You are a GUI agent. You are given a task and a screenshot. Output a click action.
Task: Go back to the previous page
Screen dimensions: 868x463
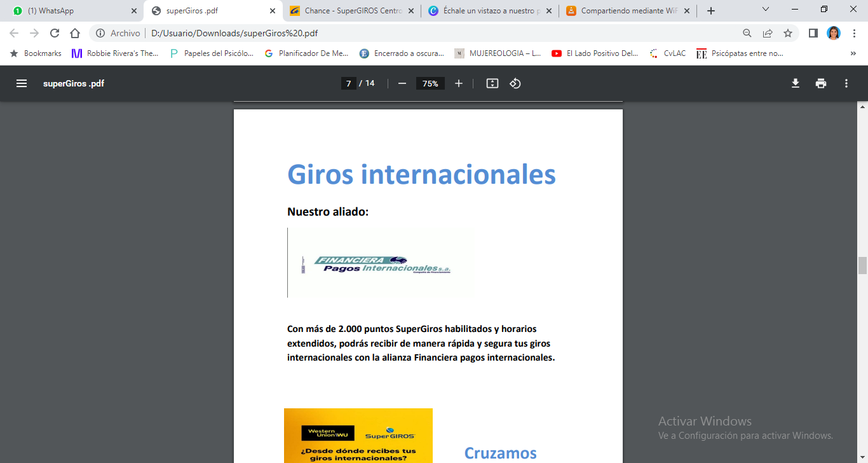(14, 33)
